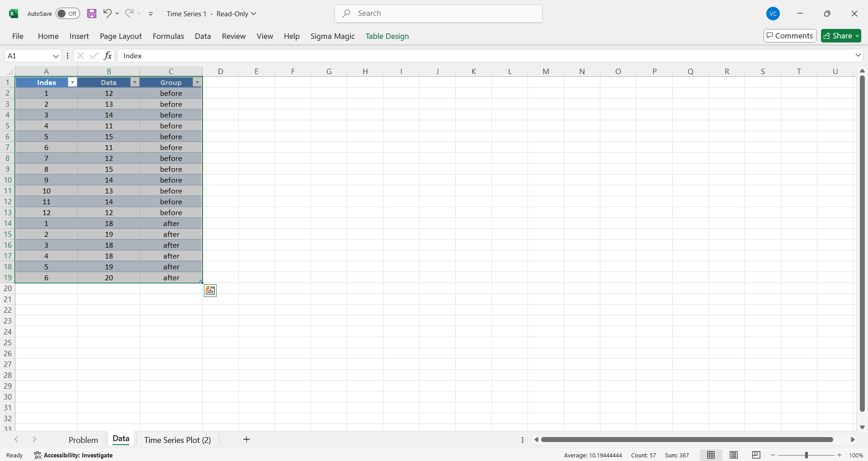868x461 pixels.
Task: Click the Share button
Action: click(x=841, y=36)
